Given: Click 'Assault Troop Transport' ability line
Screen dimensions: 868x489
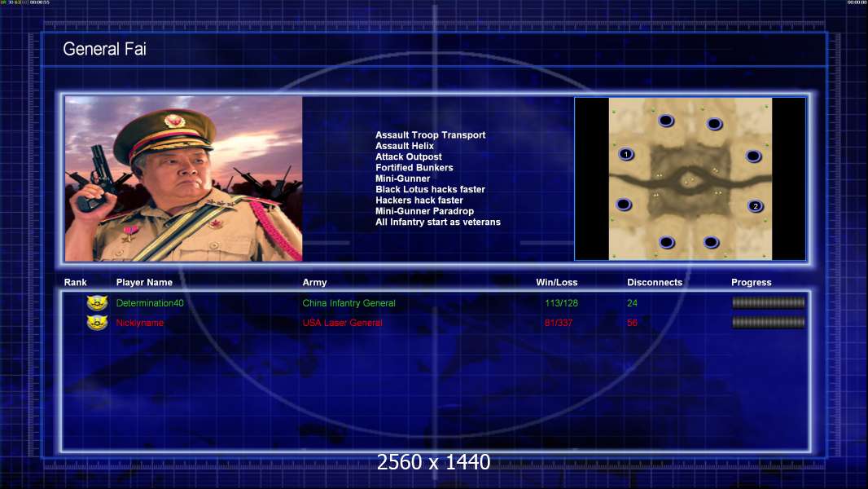Looking at the screenshot, I should pos(430,135).
